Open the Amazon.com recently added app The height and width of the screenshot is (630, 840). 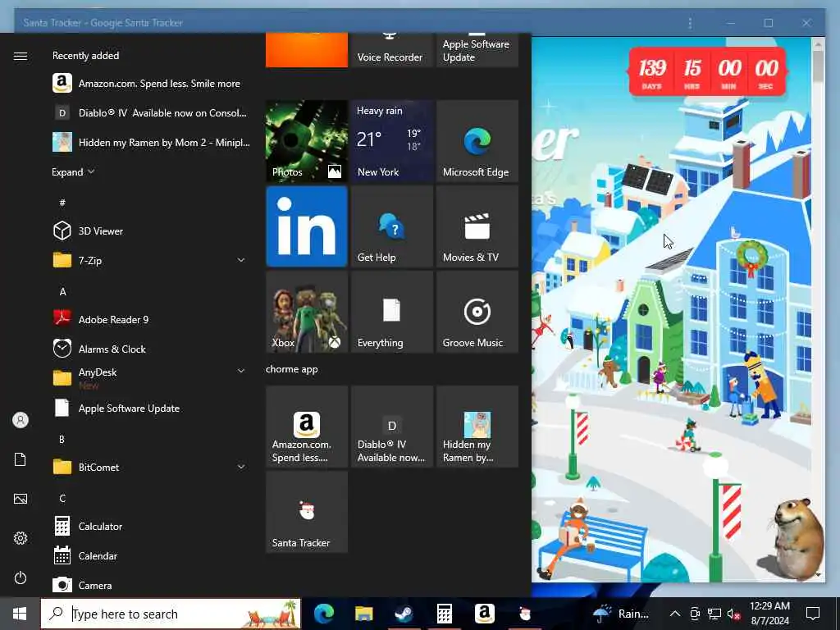[152, 84]
